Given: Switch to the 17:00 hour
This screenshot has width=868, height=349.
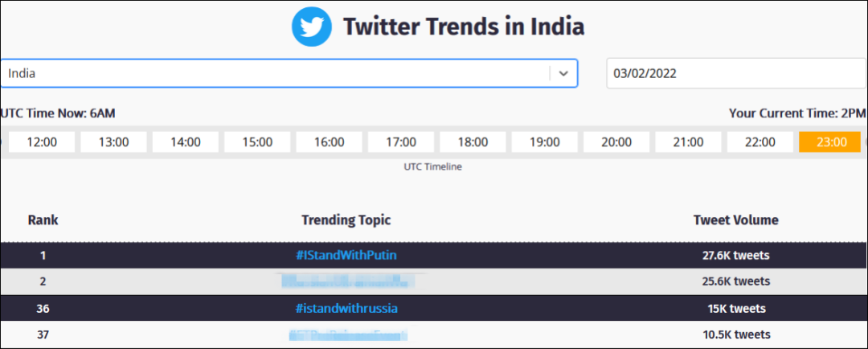Looking at the screenshot, I should pos(401,142).
